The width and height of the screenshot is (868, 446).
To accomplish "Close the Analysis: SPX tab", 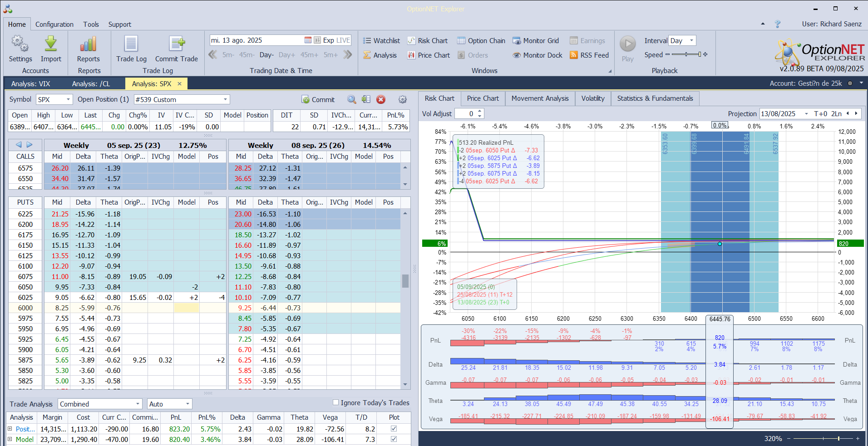I will [179, 83].
